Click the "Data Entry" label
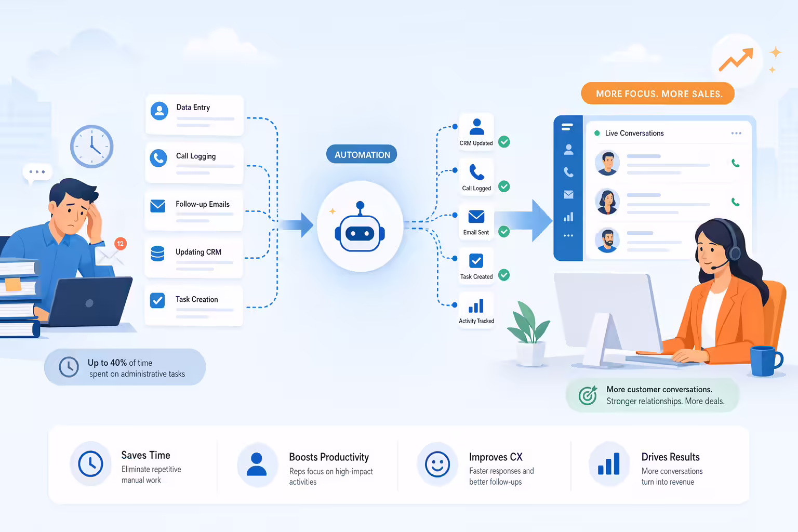798x532 pixels. coord(193,108)
